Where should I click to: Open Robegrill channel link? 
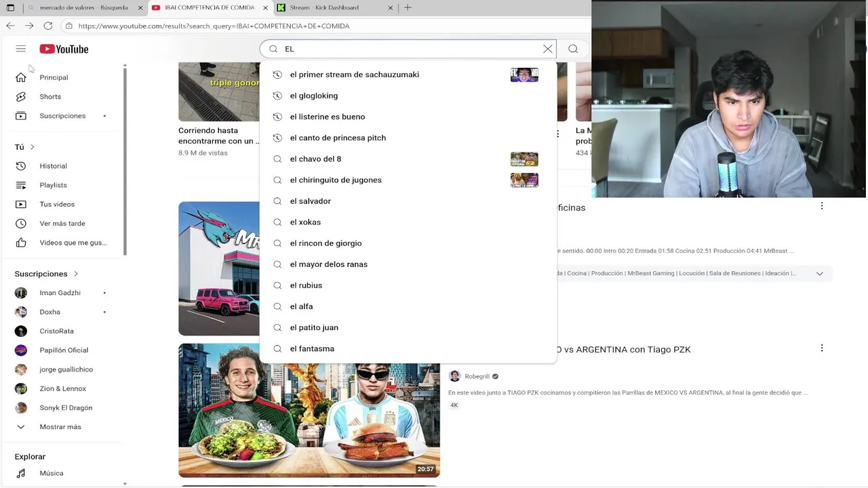477,376
